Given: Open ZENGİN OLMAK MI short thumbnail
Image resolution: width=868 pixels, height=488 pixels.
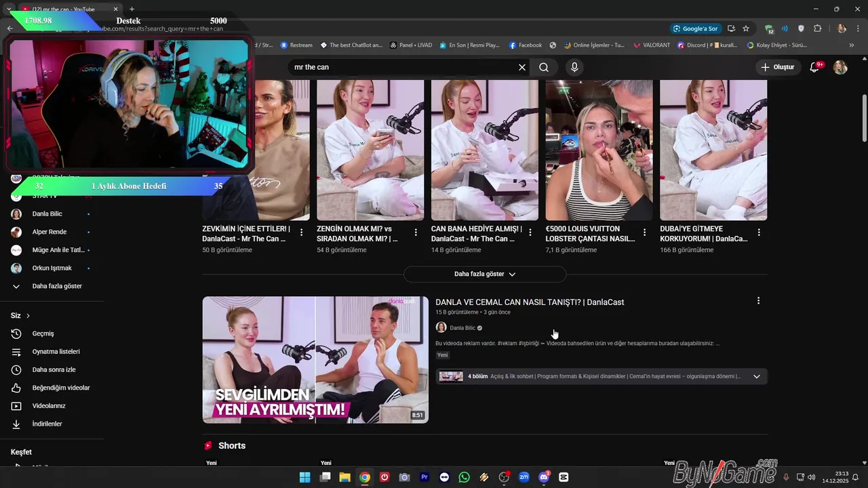Looking at the screenshot, I should tap(370, 150).
